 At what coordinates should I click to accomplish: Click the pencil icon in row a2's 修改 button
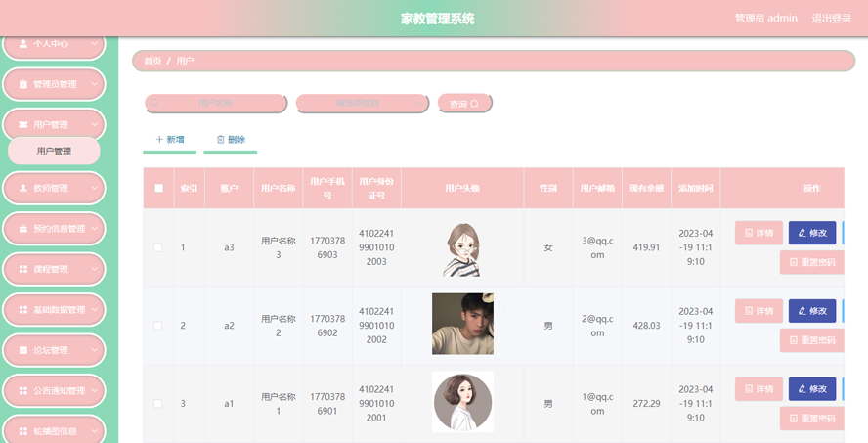click(803, 311)
